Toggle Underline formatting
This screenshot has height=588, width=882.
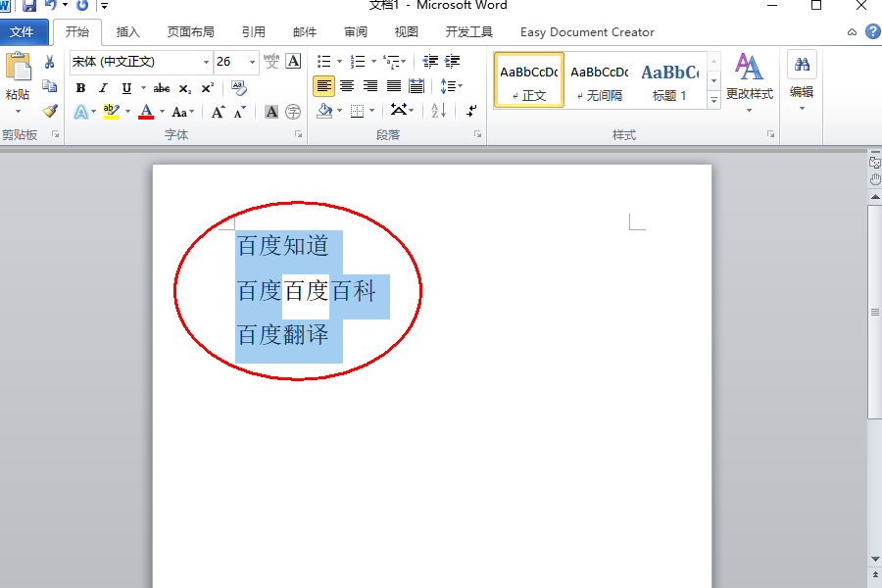point(126,88)
